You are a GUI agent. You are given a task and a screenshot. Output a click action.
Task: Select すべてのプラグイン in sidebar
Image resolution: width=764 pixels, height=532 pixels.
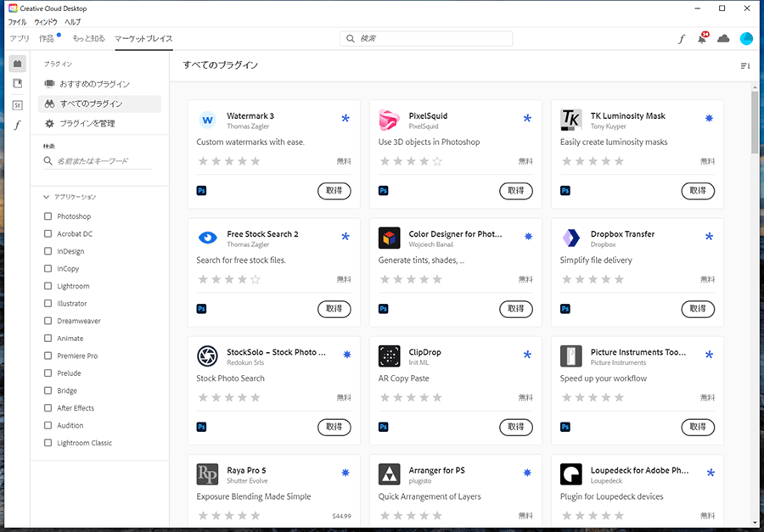tap(99, 104)
